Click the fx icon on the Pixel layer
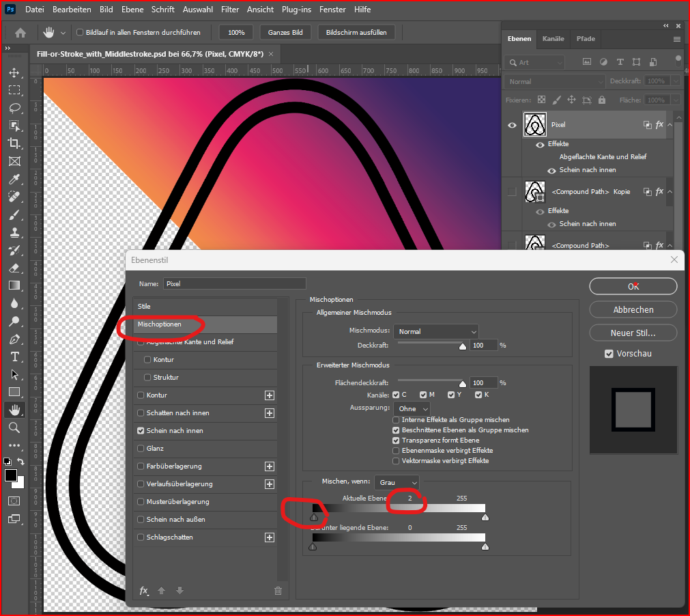Viewport: 690px width, 616px height. point(658,124)
